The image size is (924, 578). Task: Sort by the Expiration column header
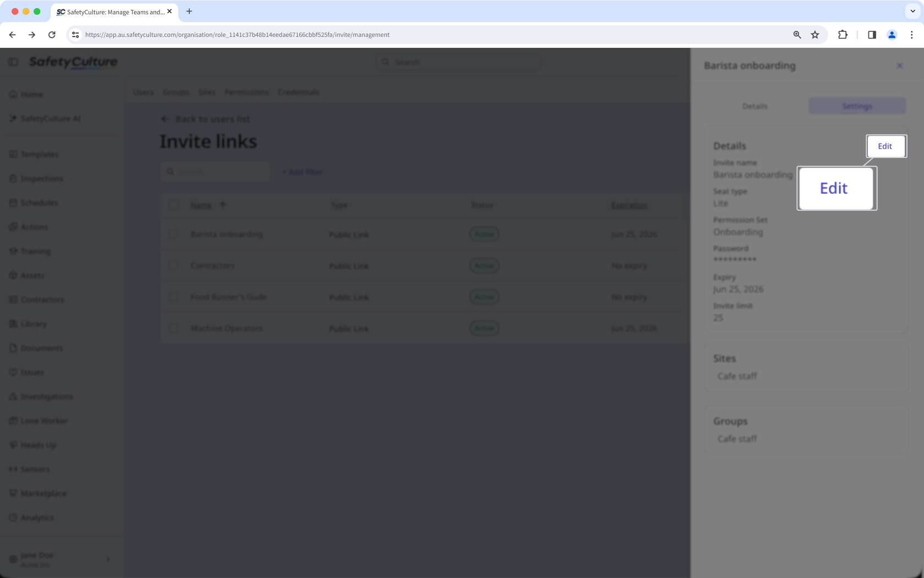(x=629, y=205)
